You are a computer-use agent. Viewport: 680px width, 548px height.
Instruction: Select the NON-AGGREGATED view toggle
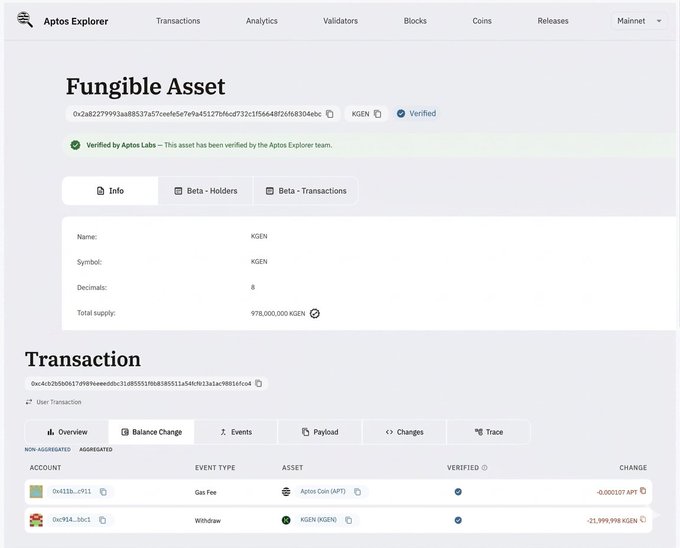coord(48,450)
